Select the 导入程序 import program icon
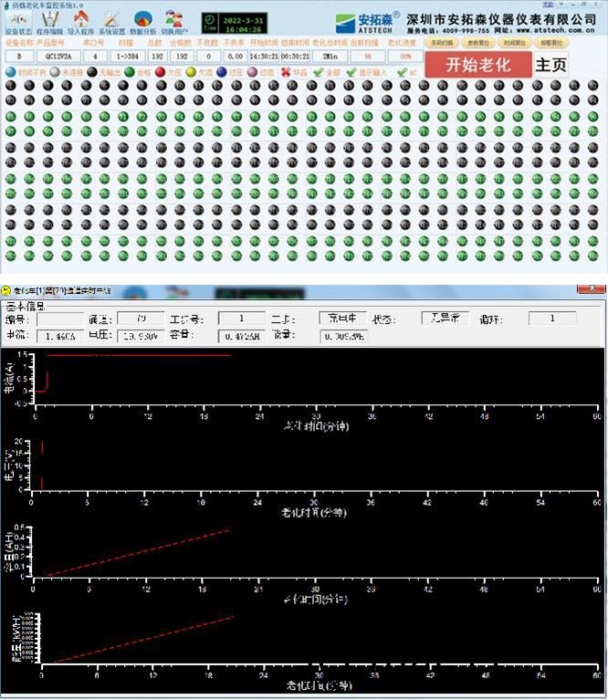This screenshot has width=608, height=700. click(81, 19)
